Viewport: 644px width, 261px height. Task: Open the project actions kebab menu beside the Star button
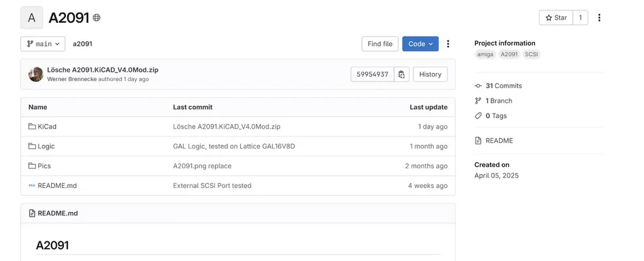coord(599,18)
